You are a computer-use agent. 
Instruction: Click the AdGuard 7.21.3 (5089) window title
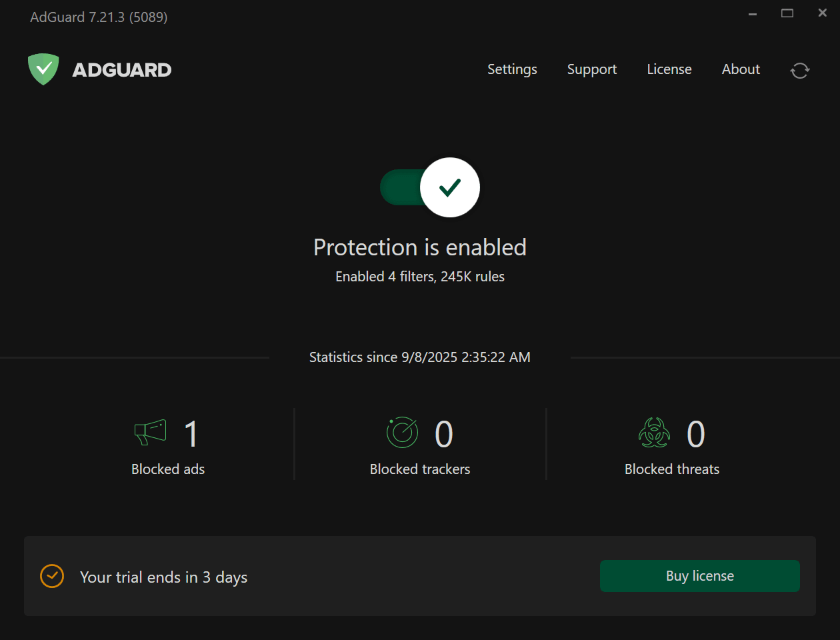click(99, 17)
